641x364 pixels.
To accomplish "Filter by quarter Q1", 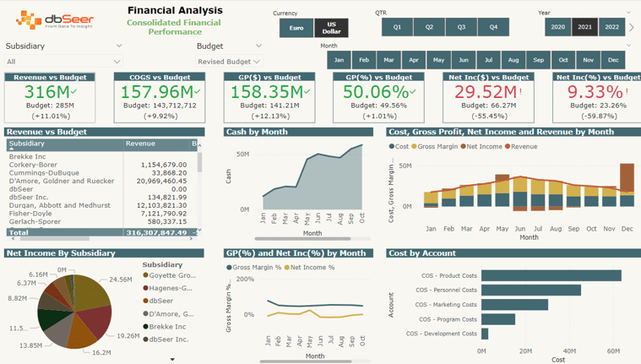I will tap(397, 27).
